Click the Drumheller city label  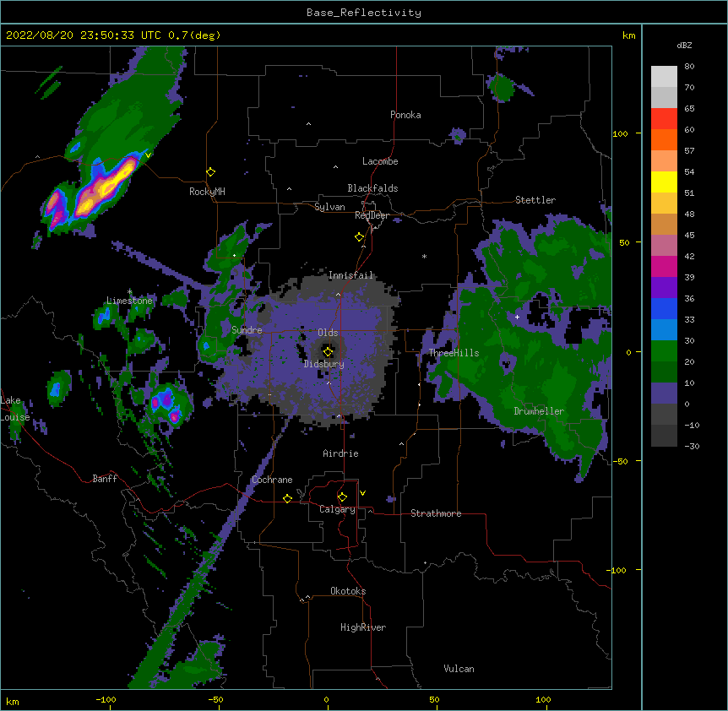pos(539,411)
